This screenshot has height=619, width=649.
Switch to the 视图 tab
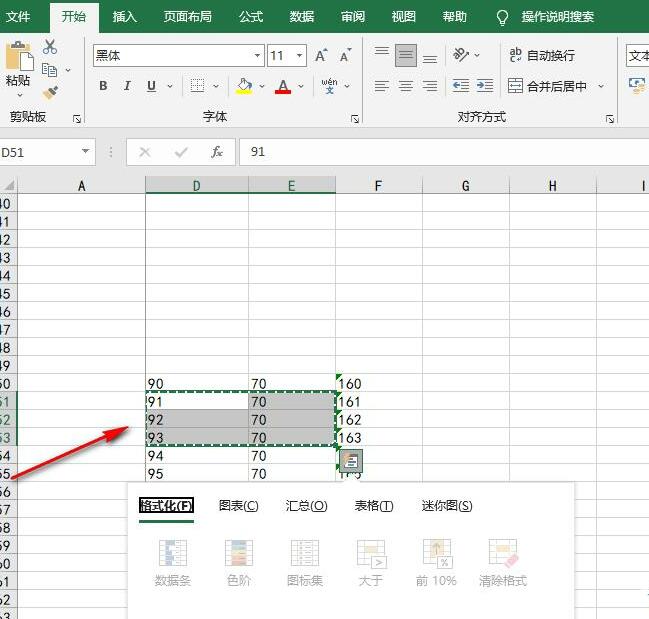click(404, 17)
